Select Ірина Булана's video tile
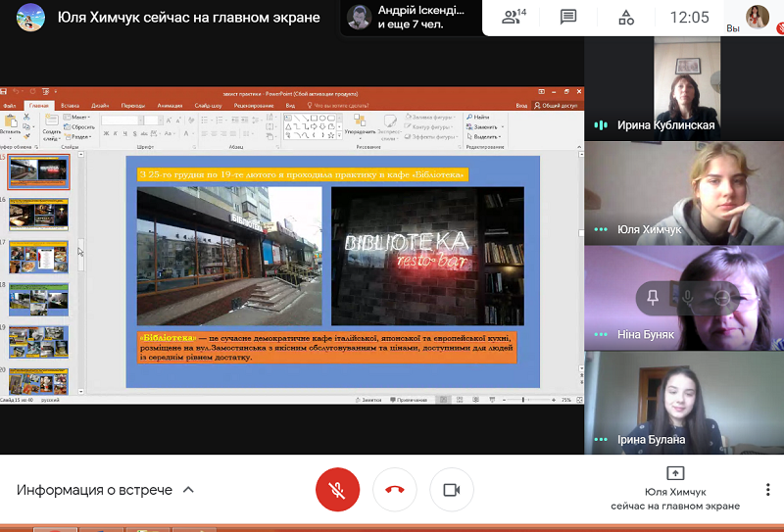Screen dimensions: 784x532 pos(684,403)
